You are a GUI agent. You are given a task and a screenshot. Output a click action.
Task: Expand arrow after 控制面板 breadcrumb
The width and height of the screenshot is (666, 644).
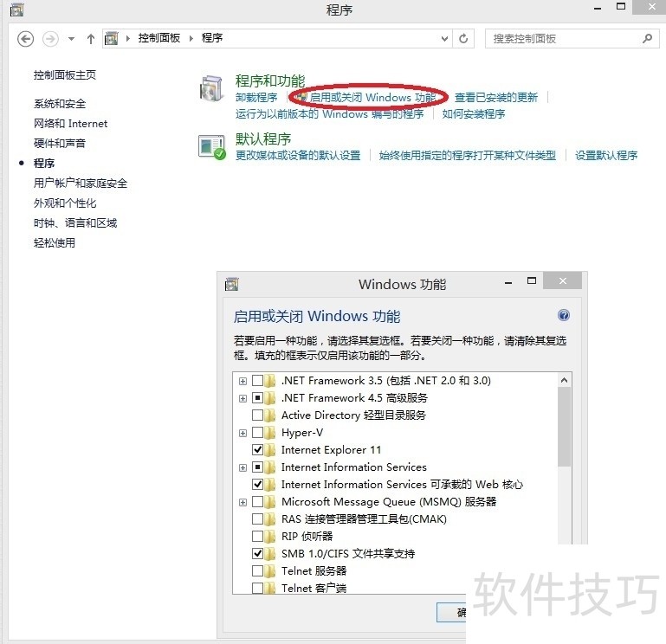[x=191, y=39]
